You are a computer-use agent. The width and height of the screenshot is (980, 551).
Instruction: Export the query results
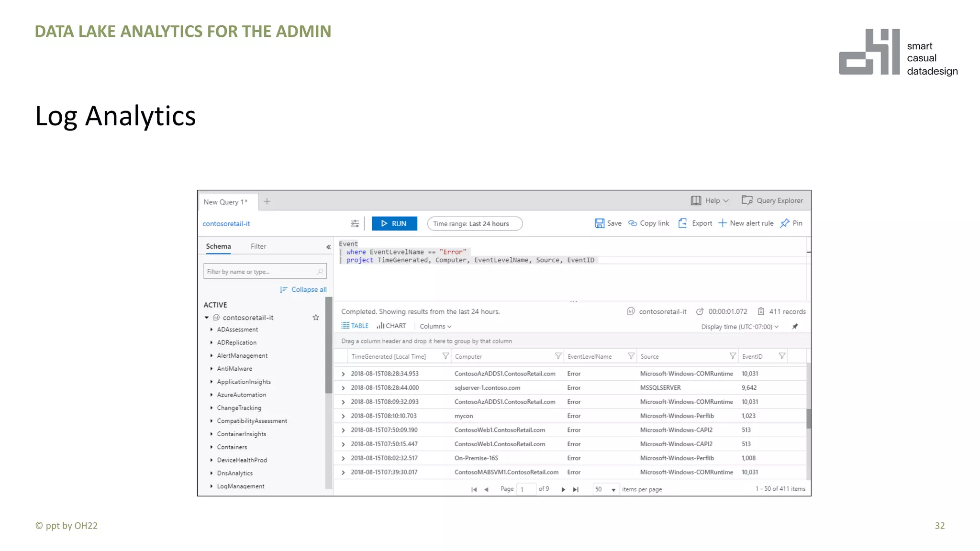pyautogui.click(x=695, y=223)
